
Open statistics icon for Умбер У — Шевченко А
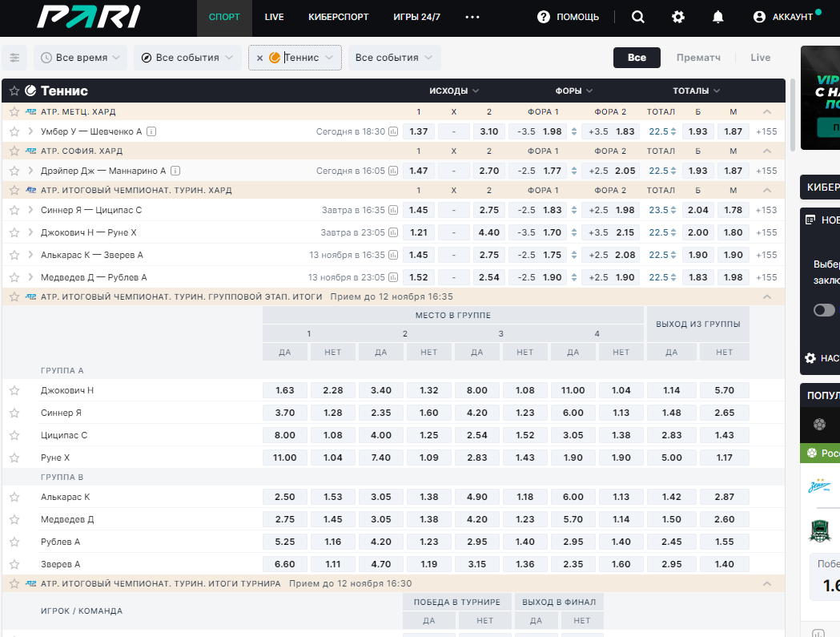pos(393,131)
